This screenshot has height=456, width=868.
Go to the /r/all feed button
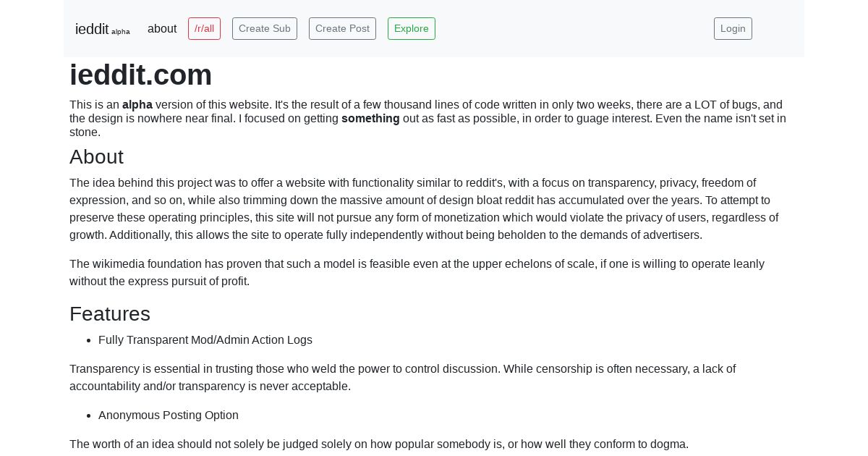pyautogui.click(x=204, y=29)
